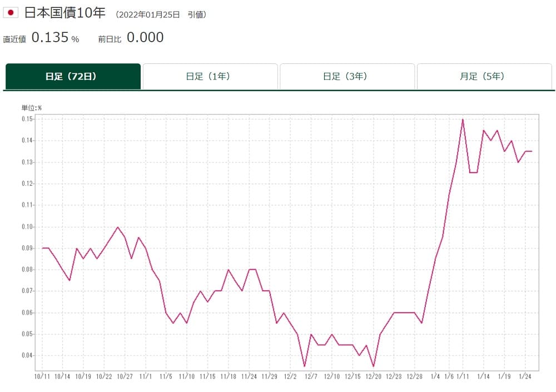Image resolution: width=556 pixels, height=392 pixels.
Task: Click the 0.14 y-axis label
Action: (27, 141)
